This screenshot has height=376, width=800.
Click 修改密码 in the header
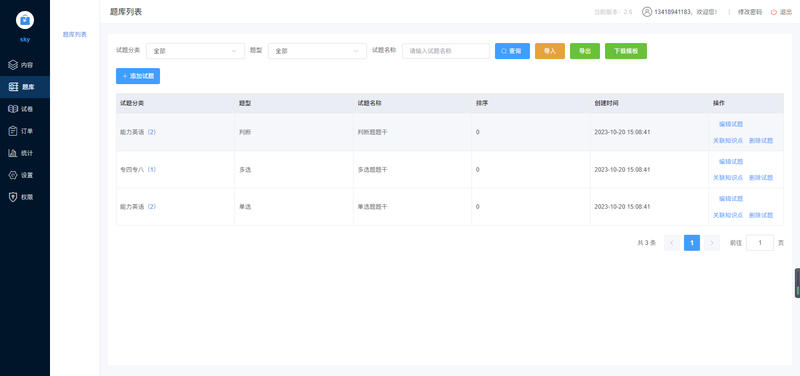(x=749, y=12)
